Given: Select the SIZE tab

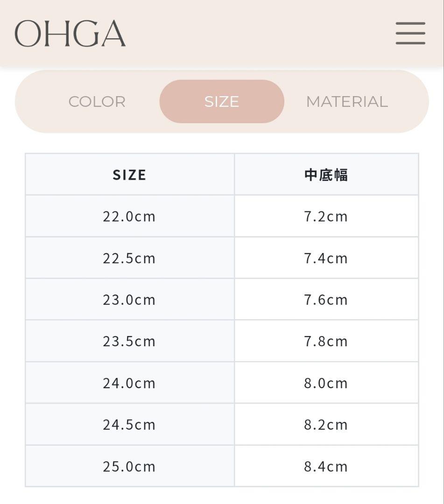Looking at the screenshot, I should (x=221, y=102).
